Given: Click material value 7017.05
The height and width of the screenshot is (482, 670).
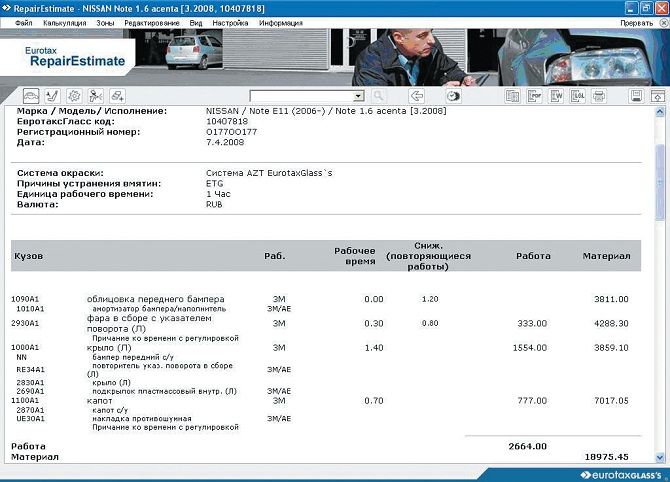Looking at the screenshot, I should (611, 401).
